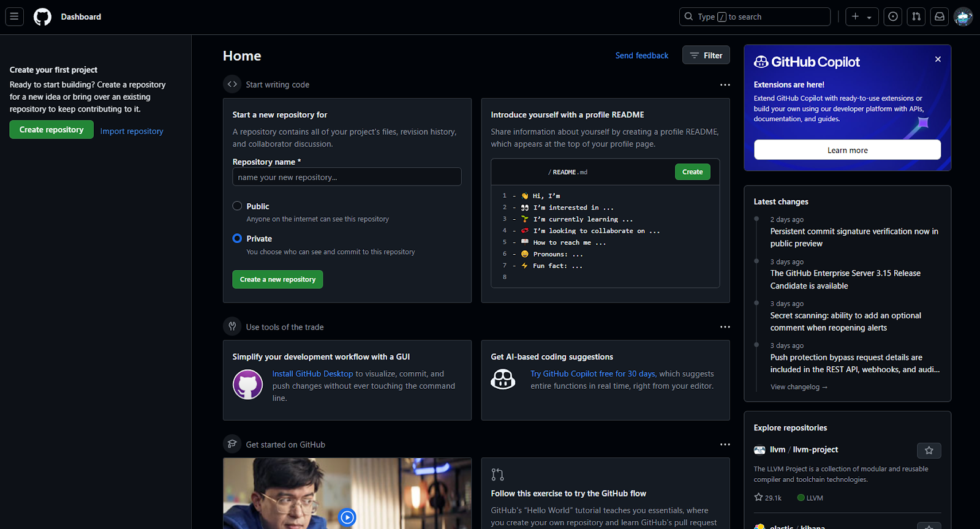
Task: Select the Public repository option
Action: coord(237,206)
